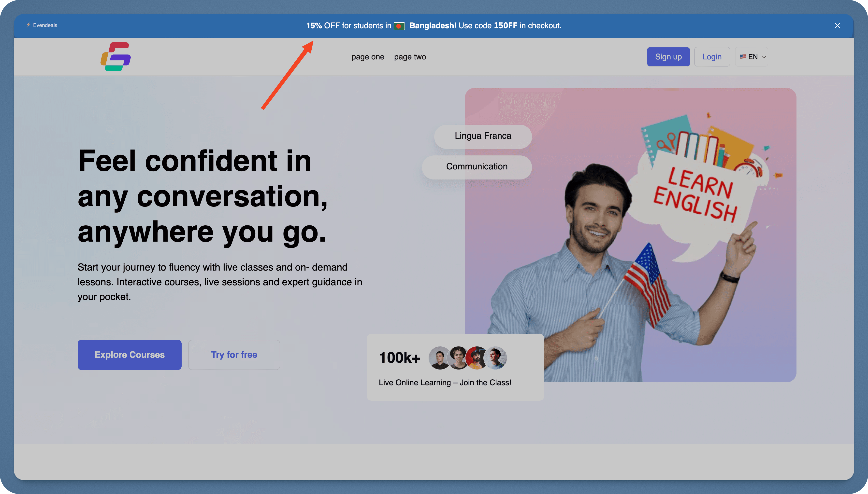Click the Try for free button

(x=234, y=355)
